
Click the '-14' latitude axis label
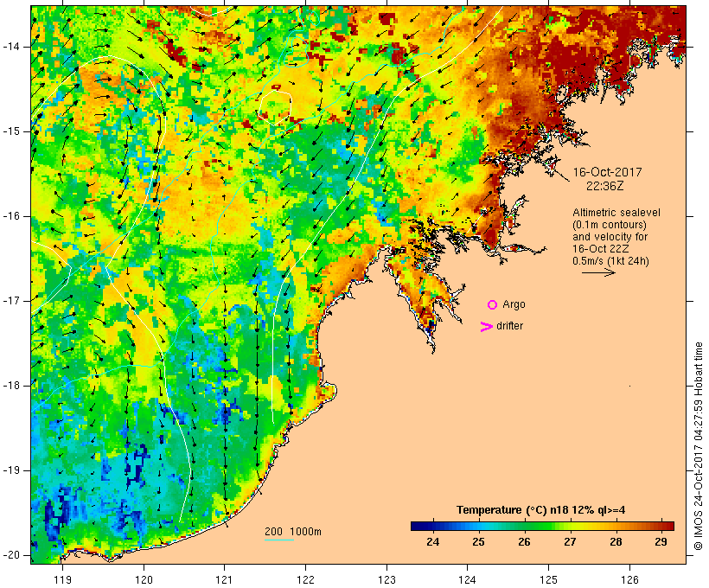pyautogui.click(x=11, y=47)
